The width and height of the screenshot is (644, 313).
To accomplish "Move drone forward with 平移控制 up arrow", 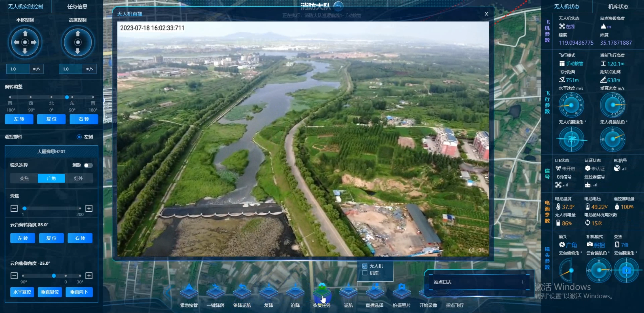I will 25,34.
